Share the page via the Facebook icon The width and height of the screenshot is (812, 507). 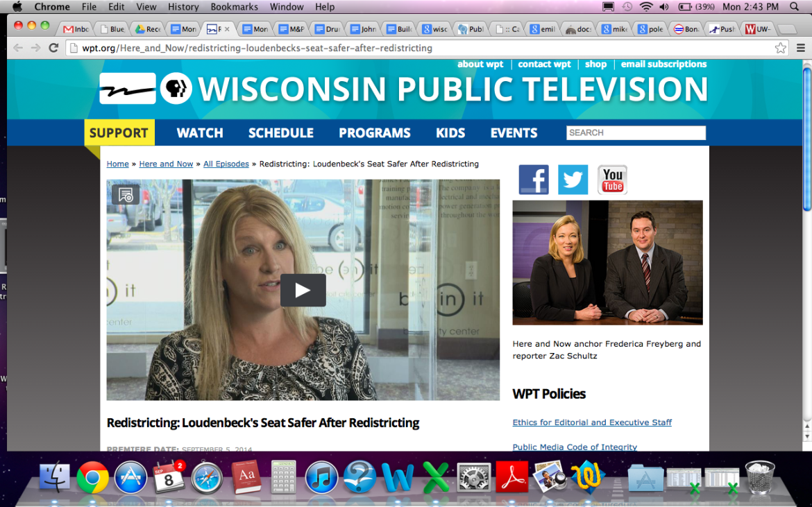tap(533, 179)
